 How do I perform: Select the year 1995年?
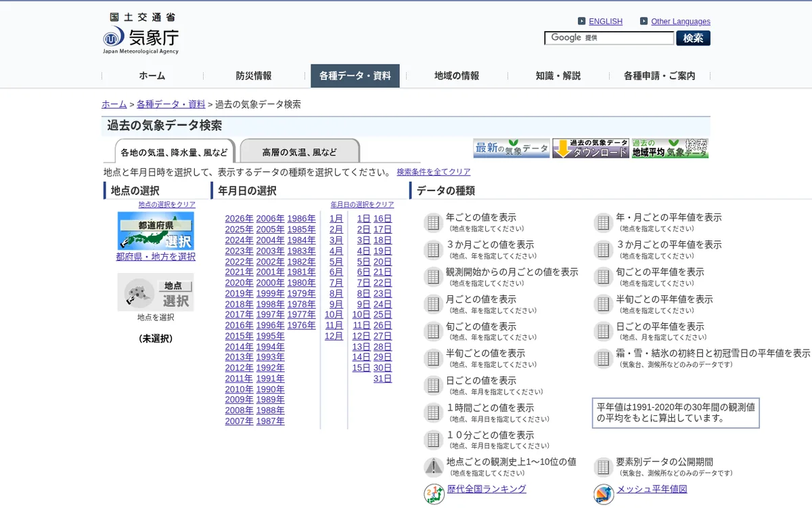tap(271, 336)
